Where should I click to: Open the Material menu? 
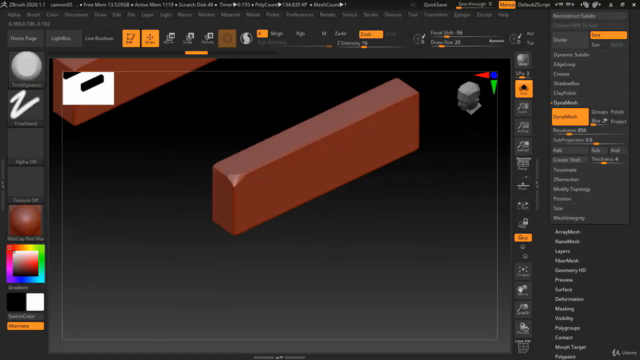click(x=231, y=15)
